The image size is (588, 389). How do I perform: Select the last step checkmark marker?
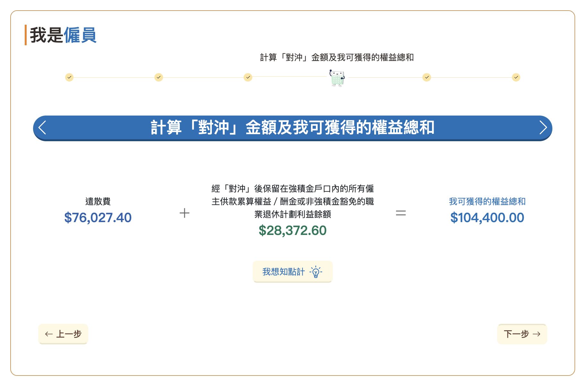(x=516, y=77)
